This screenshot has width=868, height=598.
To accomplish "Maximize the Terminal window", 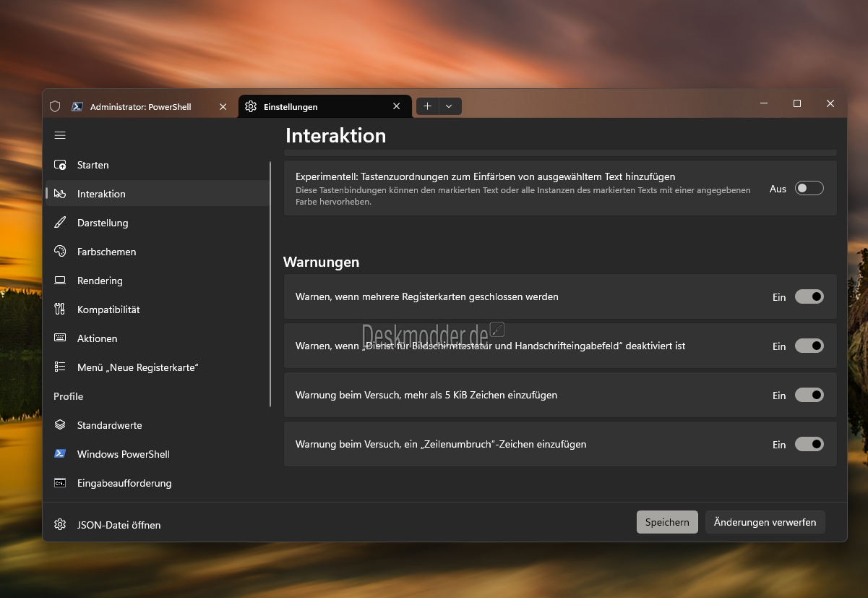I will click(797, 103).
